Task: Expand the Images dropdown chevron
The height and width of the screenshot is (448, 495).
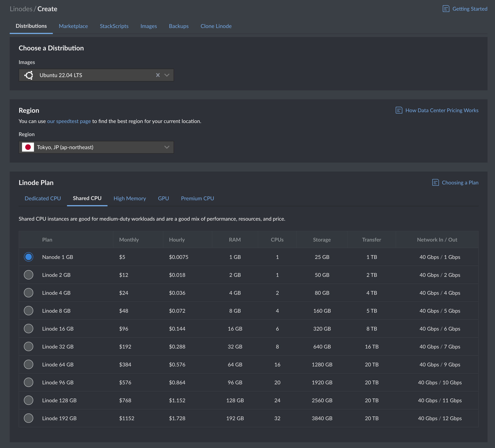Action: tap(167, 75)
